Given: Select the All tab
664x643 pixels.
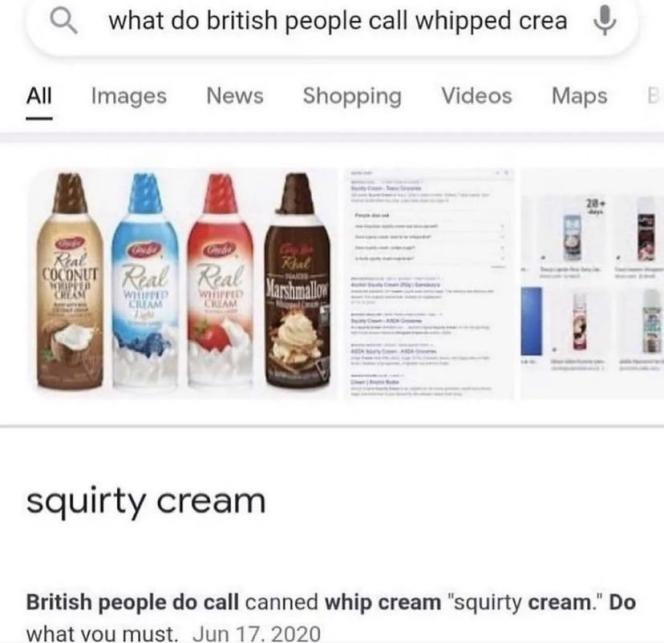Looking at the screenshot, I should pyautogui.click(x=39, y=96).
